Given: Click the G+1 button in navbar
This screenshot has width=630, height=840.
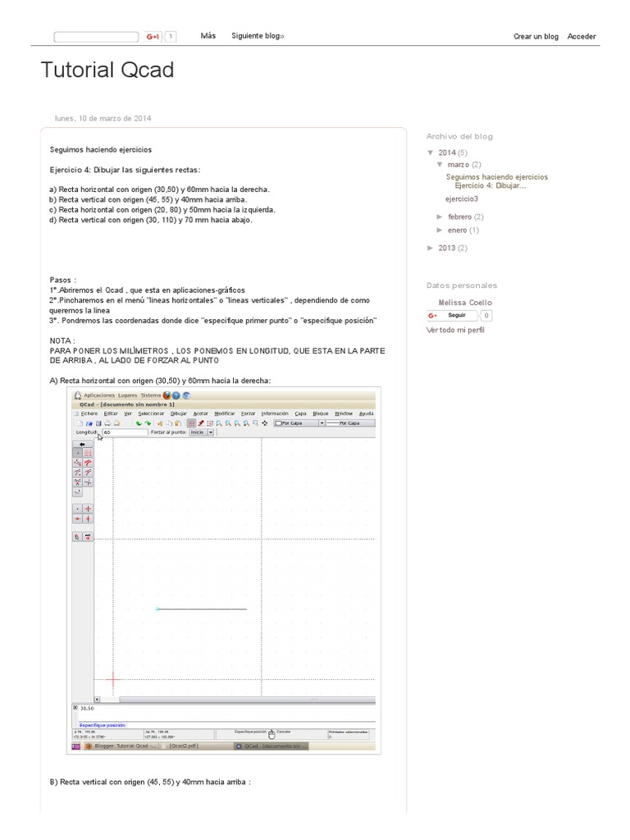Looking at the screenshot, I should tap(153, 36).
